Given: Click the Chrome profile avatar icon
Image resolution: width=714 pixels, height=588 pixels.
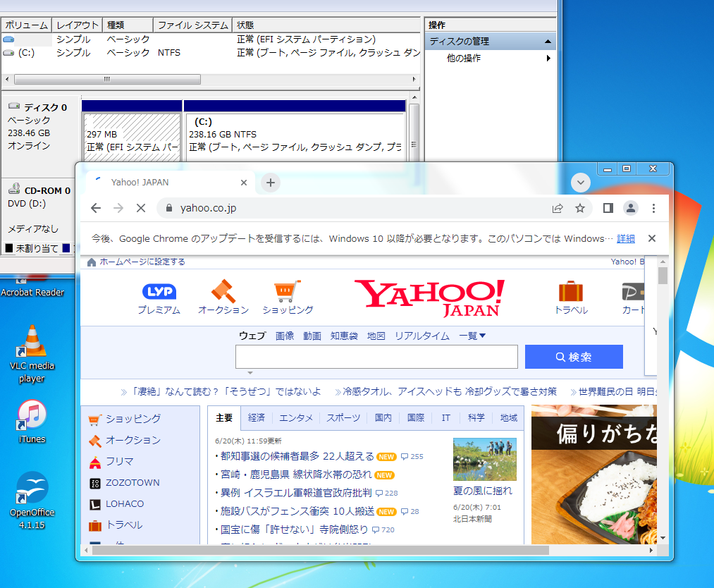Looking at the screenshot, I should 630,208.
